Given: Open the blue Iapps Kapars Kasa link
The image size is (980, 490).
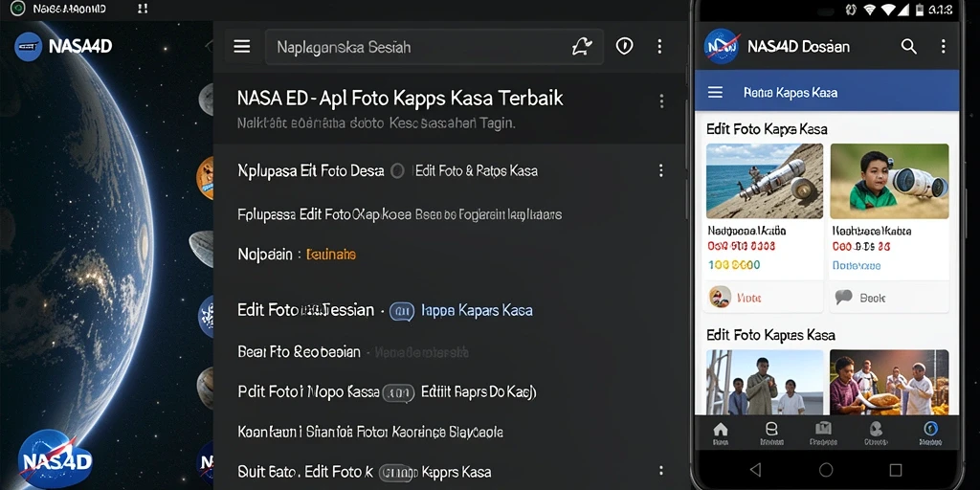Looking at the screenshot, I should click(x=477, y=310).
